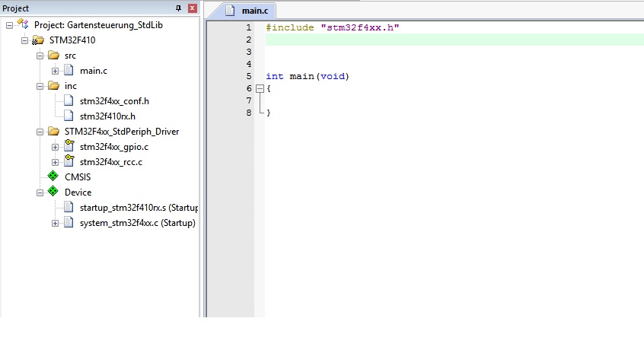The image size is (644, 350).
Task: Expand main.c in the project tree
Action: pos(55,71)
